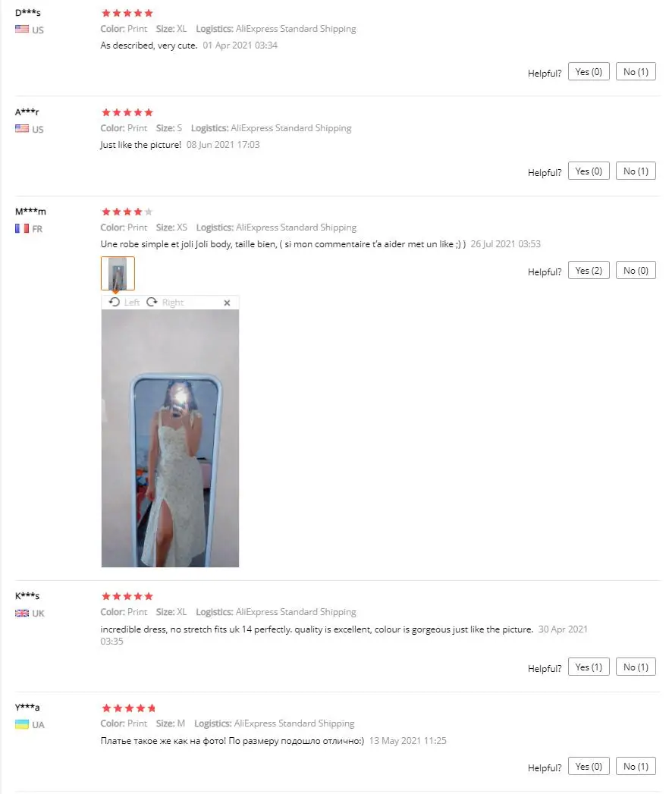Vote No (0) on the French review
Image resolution: width=672 pixels, height=794 pixels.
[636, 271]
